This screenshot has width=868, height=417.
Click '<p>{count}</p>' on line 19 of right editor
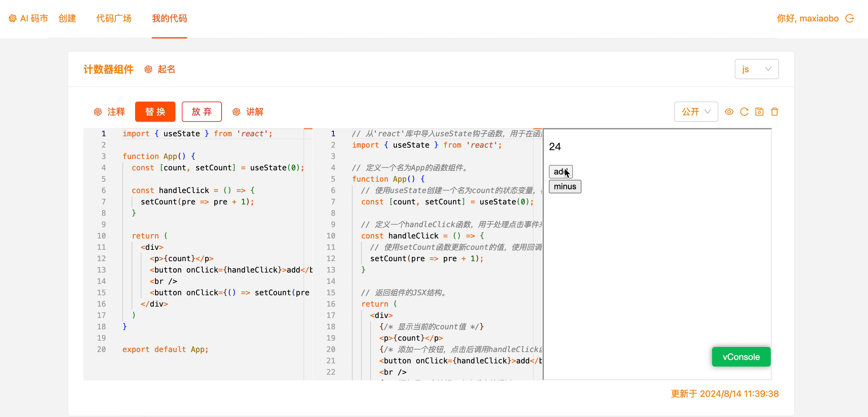click(x=411, y=338)
